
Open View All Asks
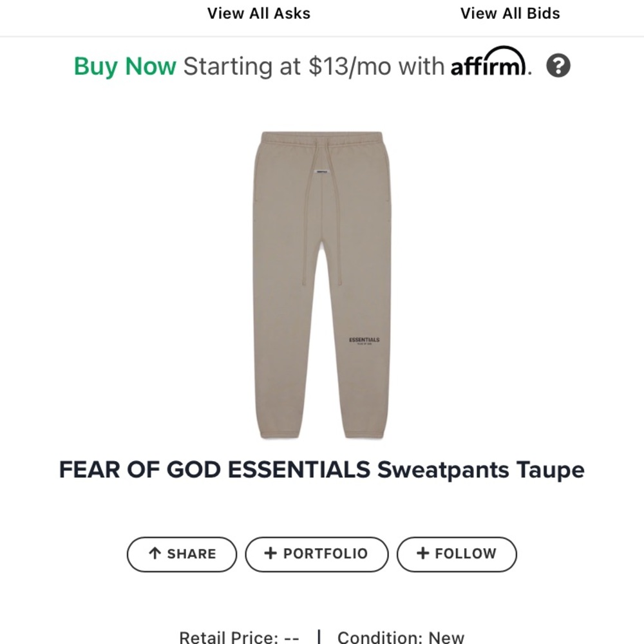[258, 13]
